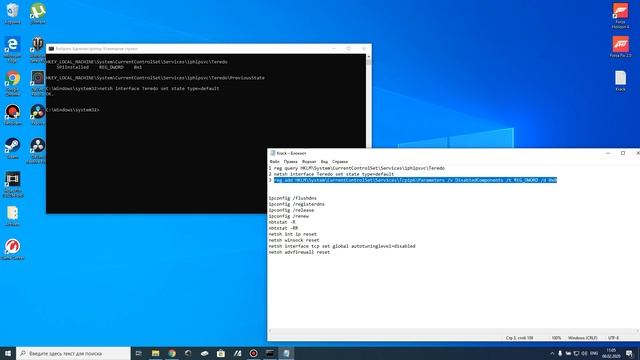Show hidden system tray icons

552,353
